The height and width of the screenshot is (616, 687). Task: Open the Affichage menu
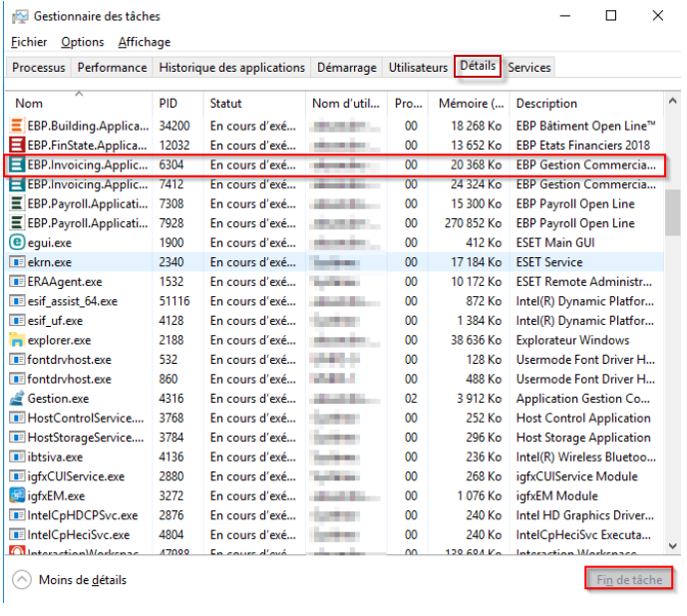pos(145,42)
